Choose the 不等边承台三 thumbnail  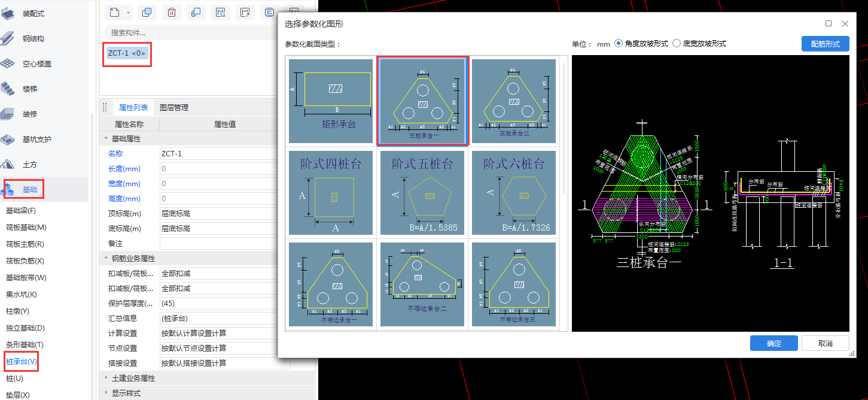[514, 284]
